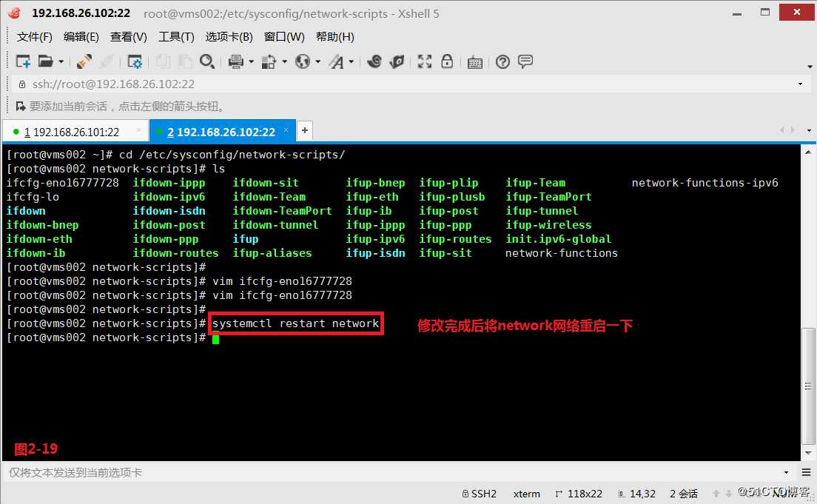Click the compose bar text input field
Screen dimensions: 817x504
(x=394, y=472)
